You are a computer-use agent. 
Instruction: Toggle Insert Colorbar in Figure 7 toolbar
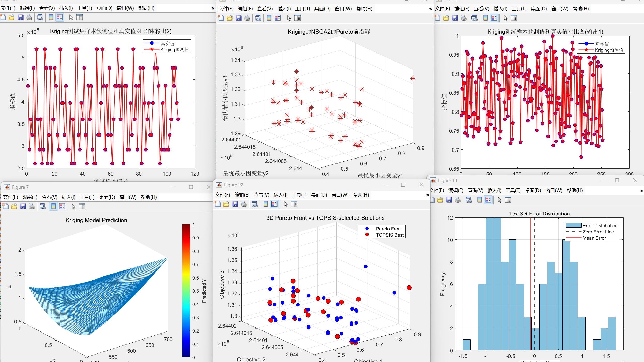pyautogui.click(x=53, y=206)
